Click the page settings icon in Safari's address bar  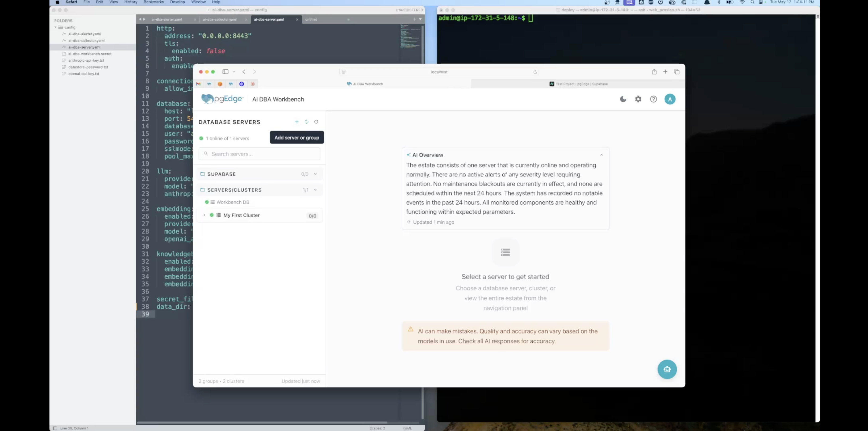pyautogui.click(x=344, y=72)
